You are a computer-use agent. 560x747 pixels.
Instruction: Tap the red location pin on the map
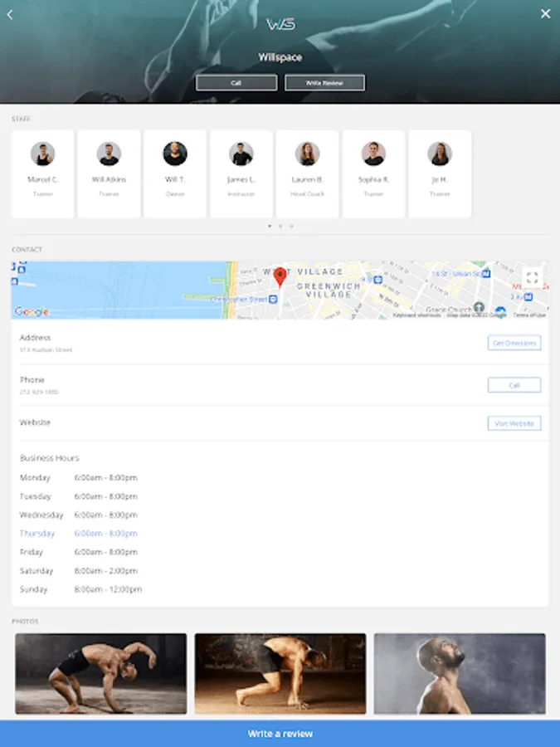click(280, 276)
